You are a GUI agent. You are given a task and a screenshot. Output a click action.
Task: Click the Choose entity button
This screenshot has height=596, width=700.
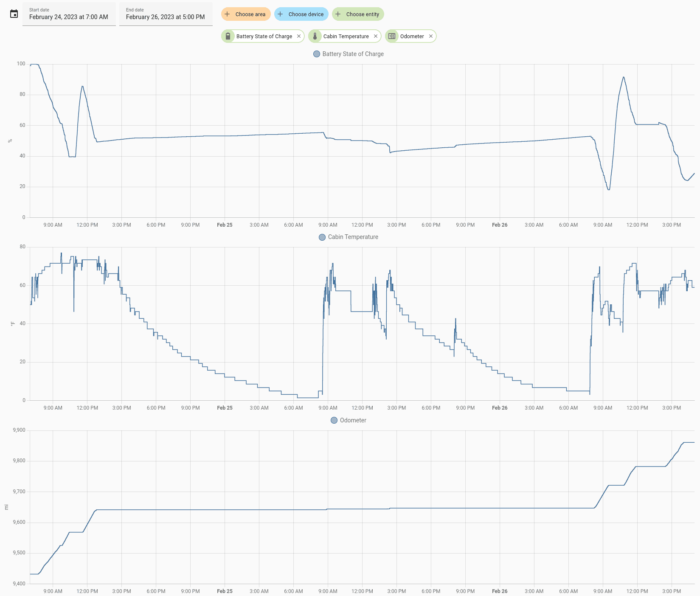tap(358, 14)
